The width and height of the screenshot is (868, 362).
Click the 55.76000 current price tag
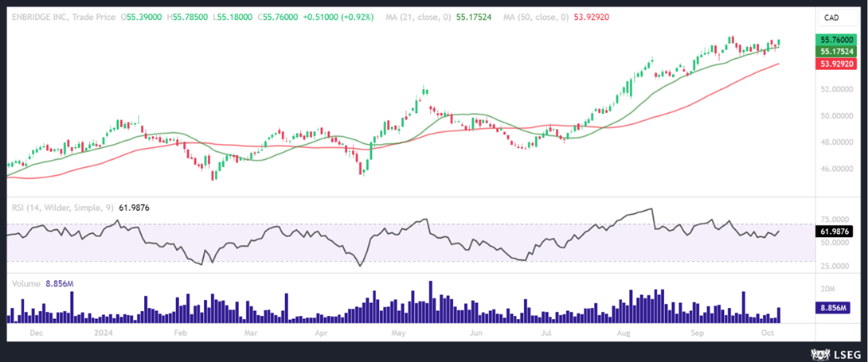pyautogui.click(x=836, y=40)
